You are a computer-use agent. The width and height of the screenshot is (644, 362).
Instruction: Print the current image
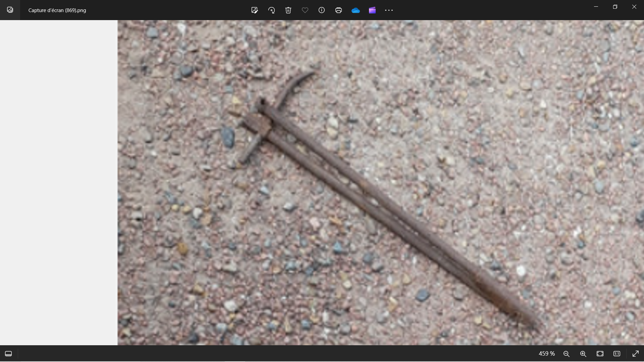[338, 10]
